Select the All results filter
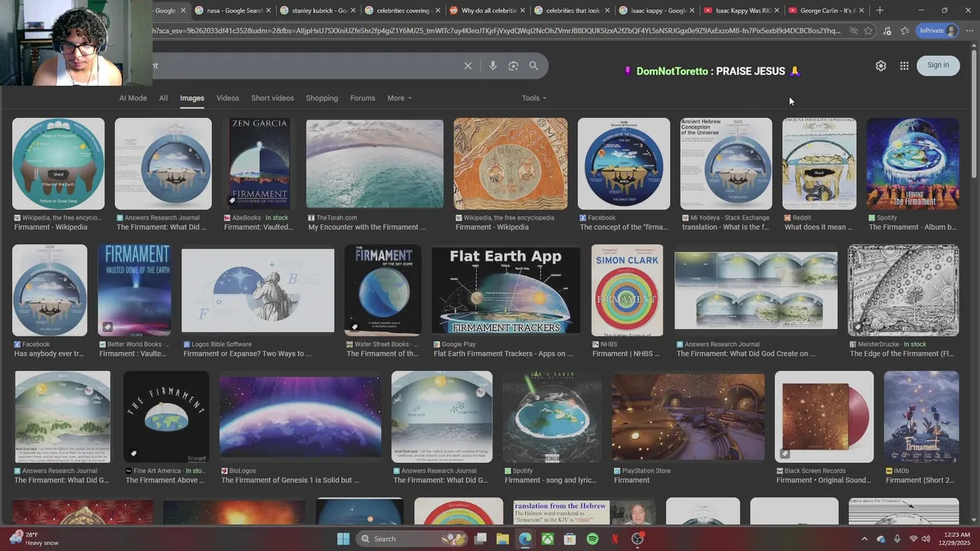980x551 pixels. 163,98
